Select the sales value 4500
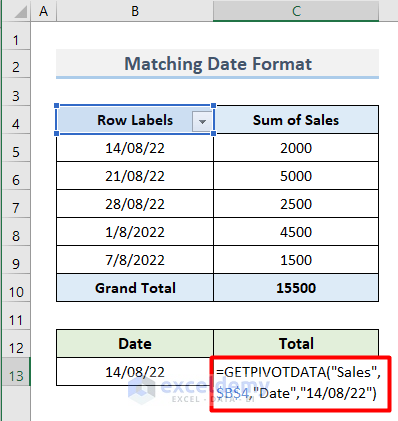The height and width of the screenshot is (421, 398). click(296, 232)
